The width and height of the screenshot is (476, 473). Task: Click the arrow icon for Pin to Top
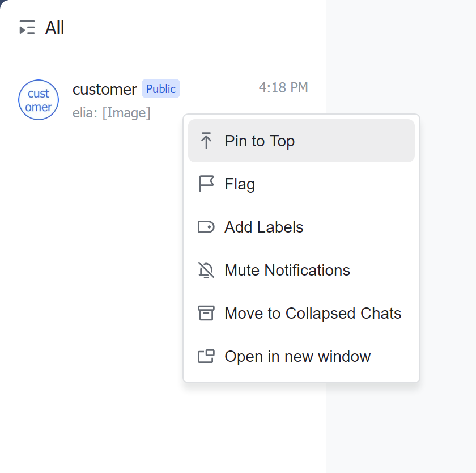206,141
